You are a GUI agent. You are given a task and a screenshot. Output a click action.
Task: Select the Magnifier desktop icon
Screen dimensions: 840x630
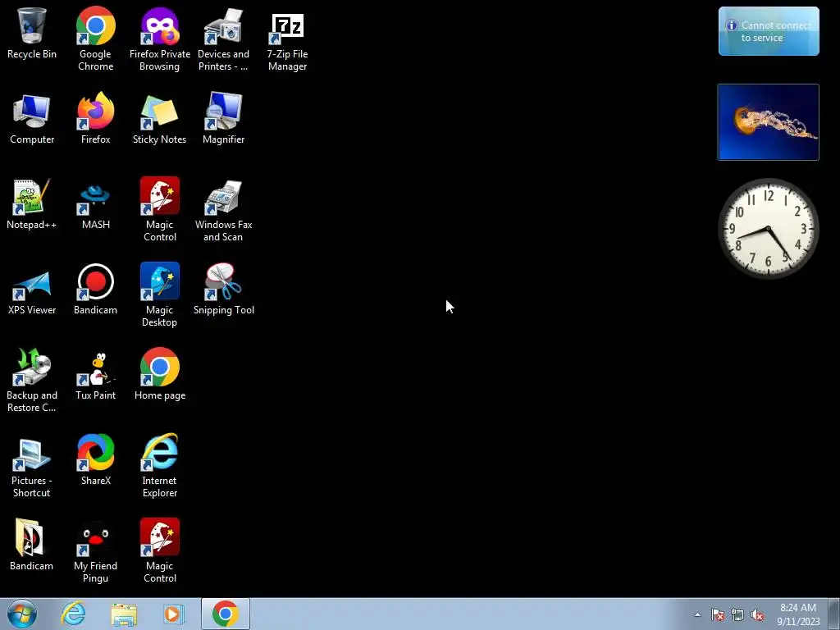(x=223, y=119)
